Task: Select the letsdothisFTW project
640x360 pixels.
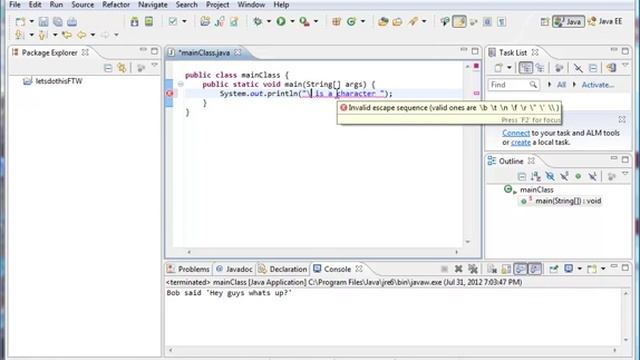Action: coord(52,81)
